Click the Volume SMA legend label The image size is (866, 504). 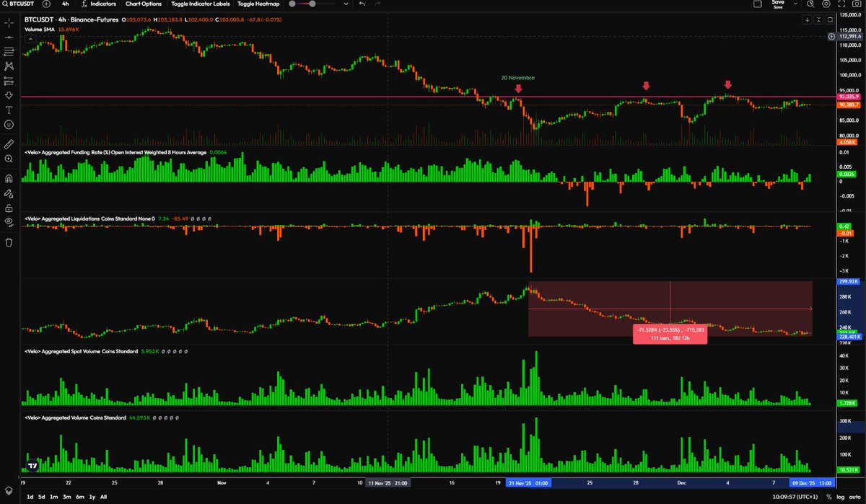(40, 29)
